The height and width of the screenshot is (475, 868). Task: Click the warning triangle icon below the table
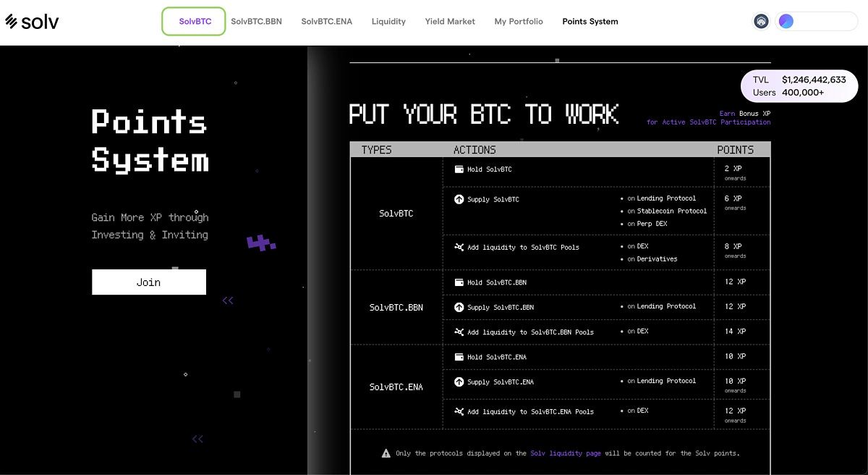[386, 453]
